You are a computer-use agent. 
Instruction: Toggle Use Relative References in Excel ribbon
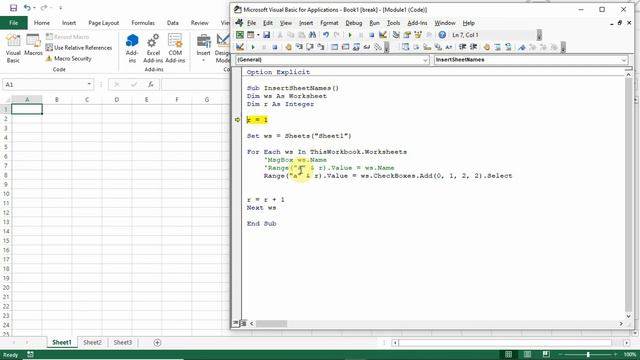coord(79,48)
